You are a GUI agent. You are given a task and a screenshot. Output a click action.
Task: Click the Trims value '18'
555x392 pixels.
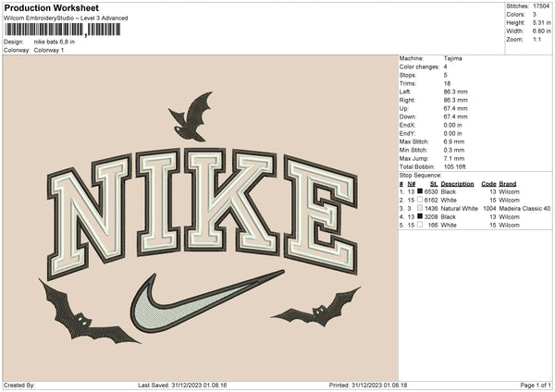point(447,83)
